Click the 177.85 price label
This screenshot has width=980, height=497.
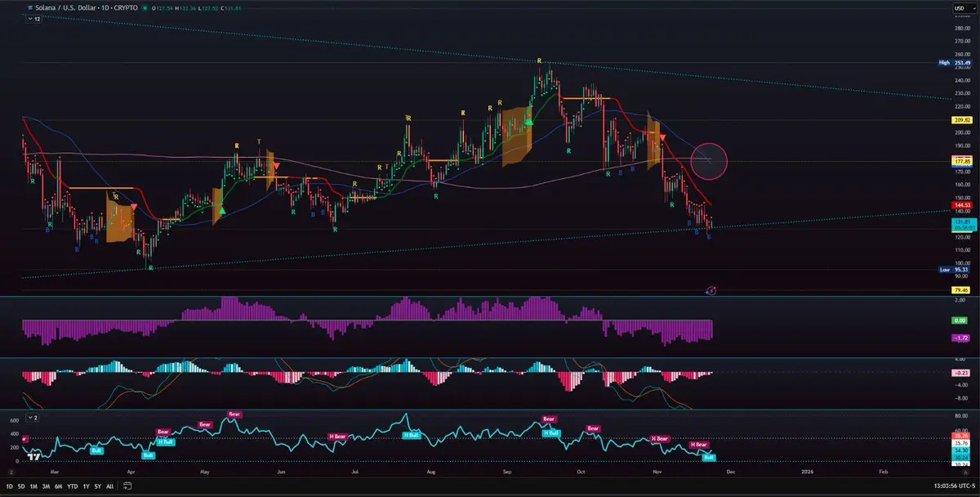click(x=961, y=162)
